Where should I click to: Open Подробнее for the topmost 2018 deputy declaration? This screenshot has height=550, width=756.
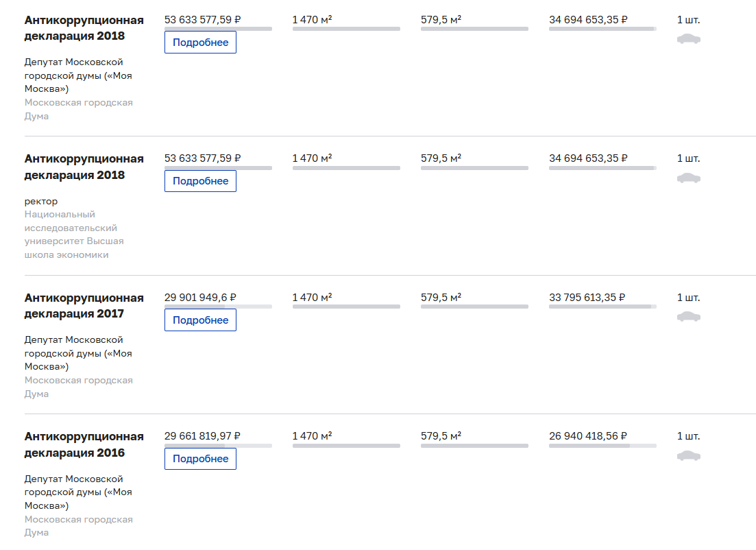click(x=200, y=43)
